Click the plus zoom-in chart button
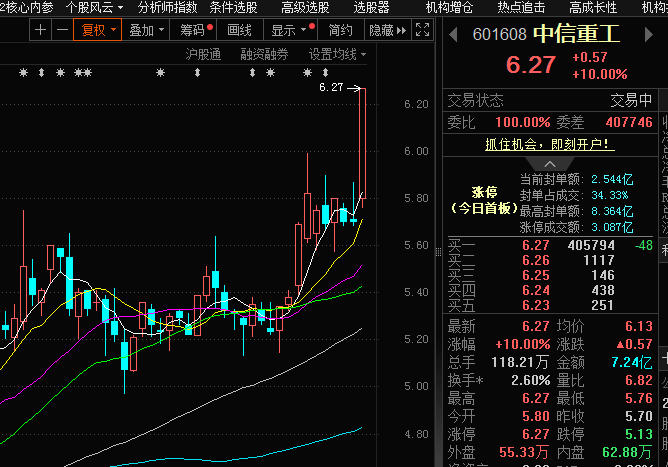This screenshot has height=467, width=668. [x=40, y=30]
